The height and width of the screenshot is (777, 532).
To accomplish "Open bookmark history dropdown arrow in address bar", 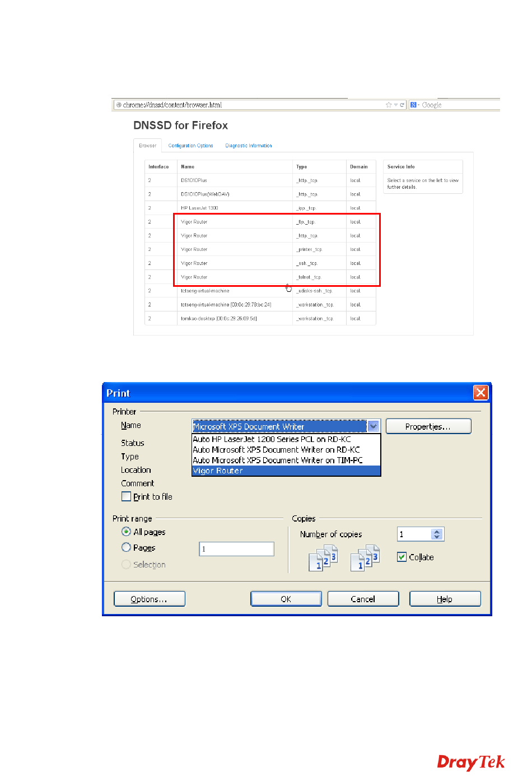I will (x=395, y=105).
